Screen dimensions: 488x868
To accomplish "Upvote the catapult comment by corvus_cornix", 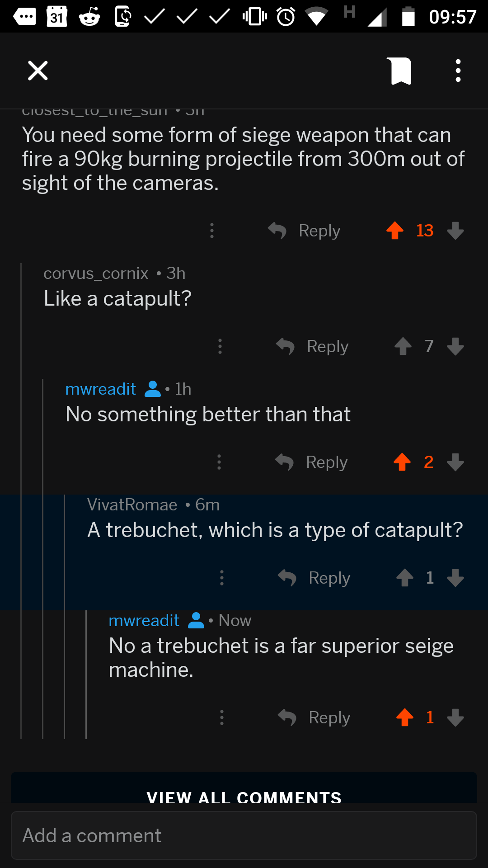I will click(x=404, y=346).
